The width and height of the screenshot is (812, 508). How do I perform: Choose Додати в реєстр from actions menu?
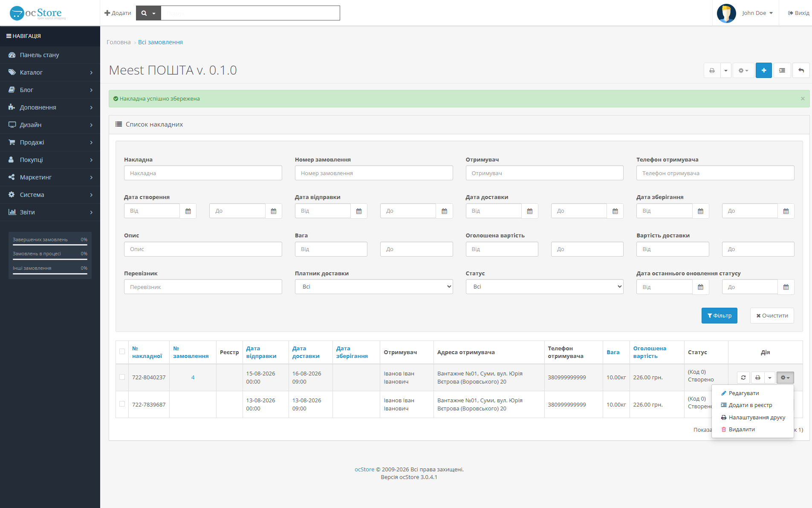pos(752,405)
